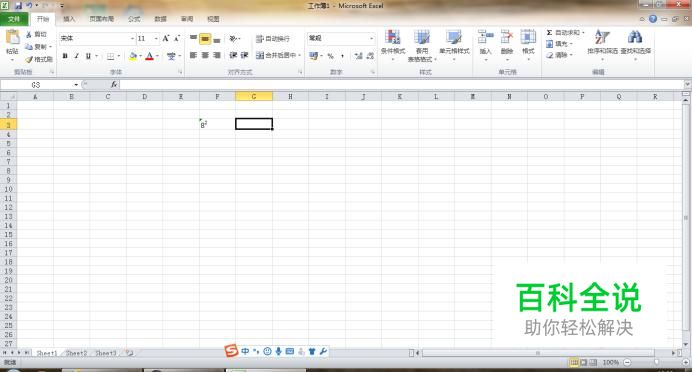The image size is (692, 372).
Task: Switch to Formulas (公式) tab
Action: (x=134, y=19)
